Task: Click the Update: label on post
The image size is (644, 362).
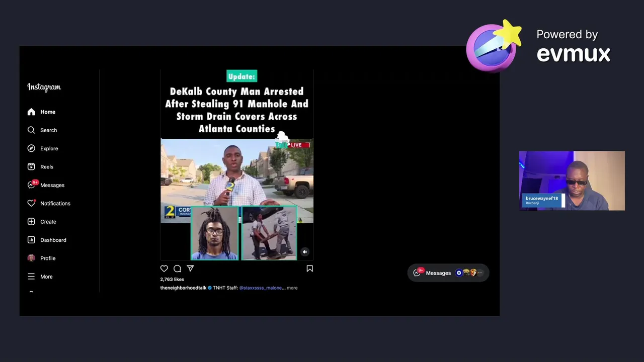Action: click(x=242, y=76)
